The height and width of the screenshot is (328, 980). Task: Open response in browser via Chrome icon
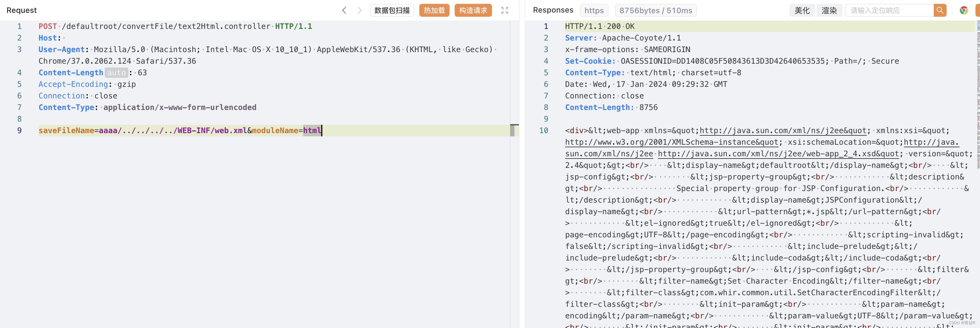pos(964,10)
